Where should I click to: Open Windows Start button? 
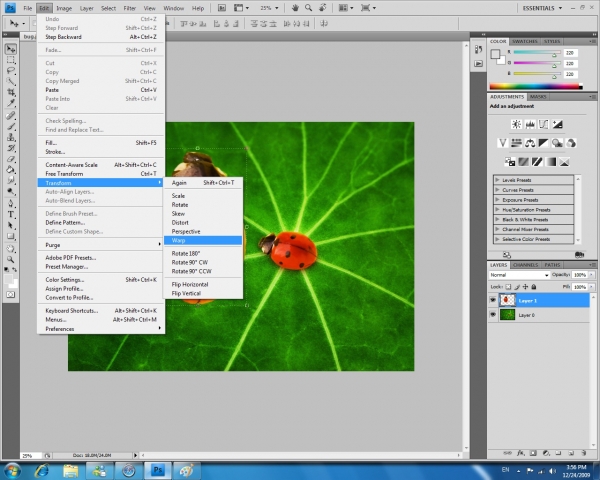tap(11, 470)
